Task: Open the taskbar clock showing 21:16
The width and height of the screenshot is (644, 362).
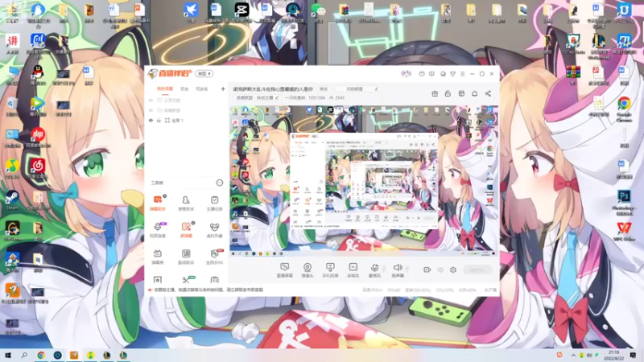Action: pos(613,355)
